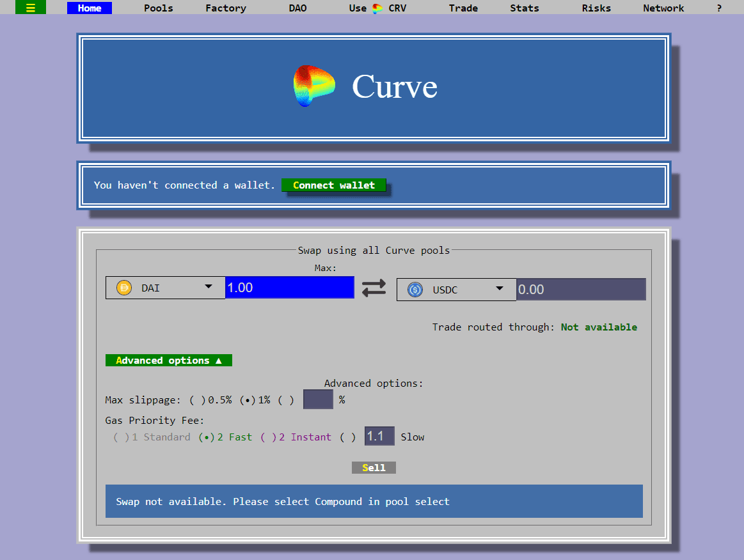Switch to the Trade section
The image size is (744, 560).
pos(463,8)
